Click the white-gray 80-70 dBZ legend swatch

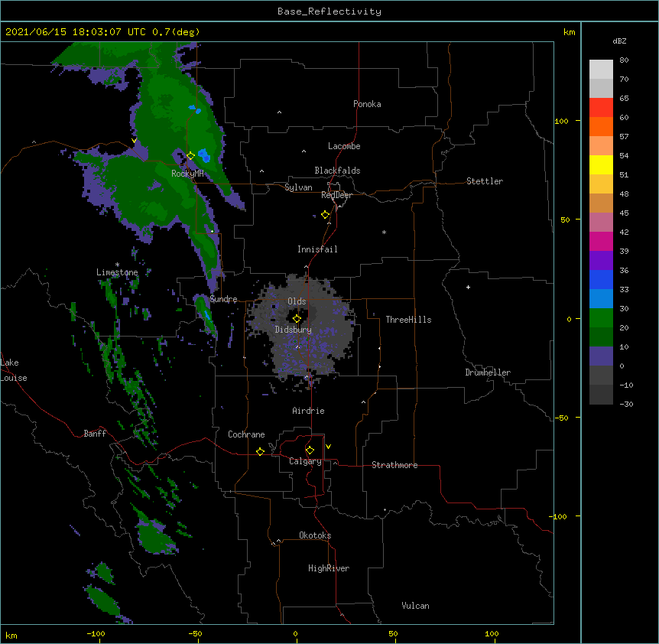[x=601, y=69]
